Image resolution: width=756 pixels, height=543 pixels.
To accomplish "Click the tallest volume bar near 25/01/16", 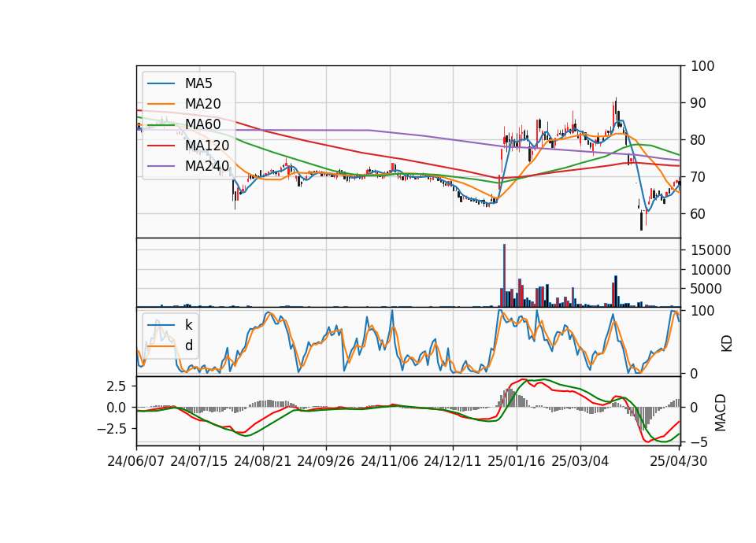I will (x=504, y=275).
